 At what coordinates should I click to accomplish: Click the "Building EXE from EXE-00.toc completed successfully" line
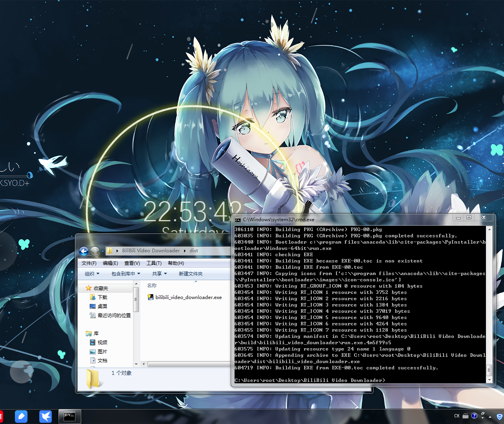pyautogui.click(x=336, y=368)
